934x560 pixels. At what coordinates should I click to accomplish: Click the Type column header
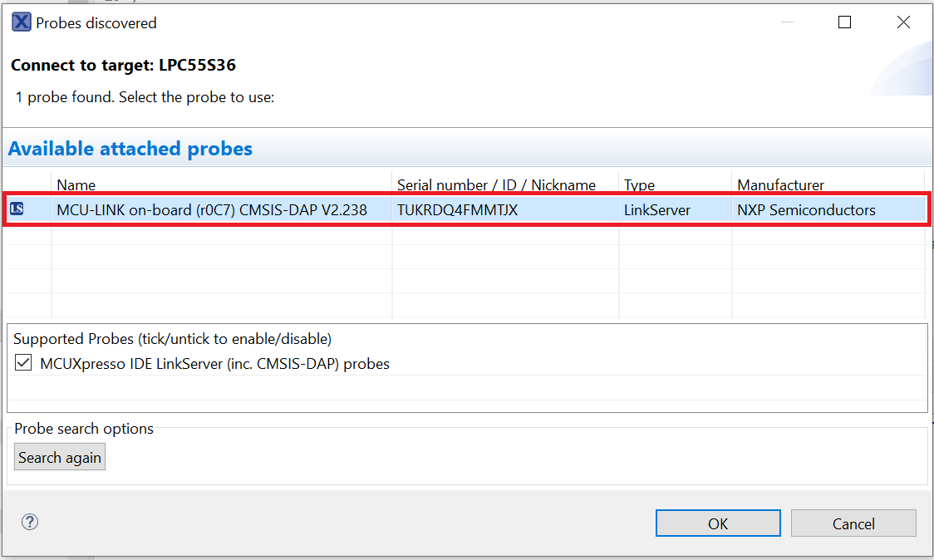tap(639, 184)
